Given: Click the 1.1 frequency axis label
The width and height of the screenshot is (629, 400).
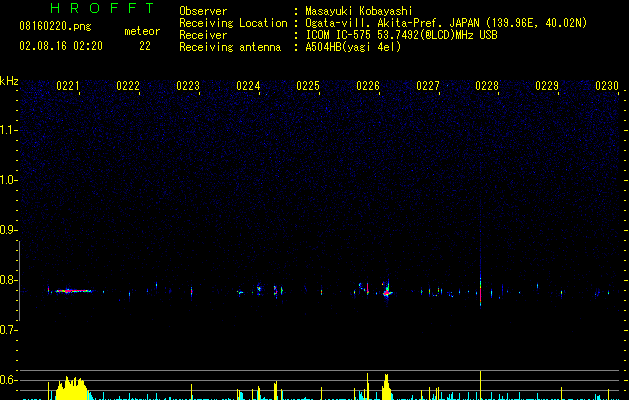Looking at the screenshot, I should 8,130.
